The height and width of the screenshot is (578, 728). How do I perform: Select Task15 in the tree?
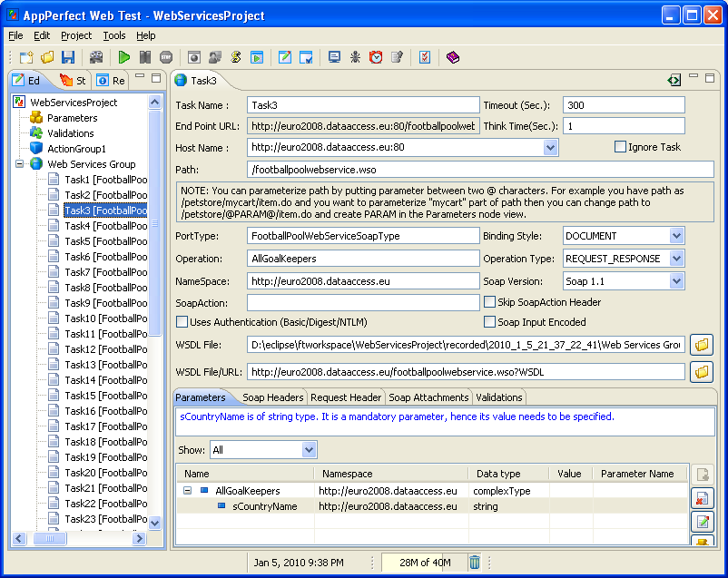106,396
